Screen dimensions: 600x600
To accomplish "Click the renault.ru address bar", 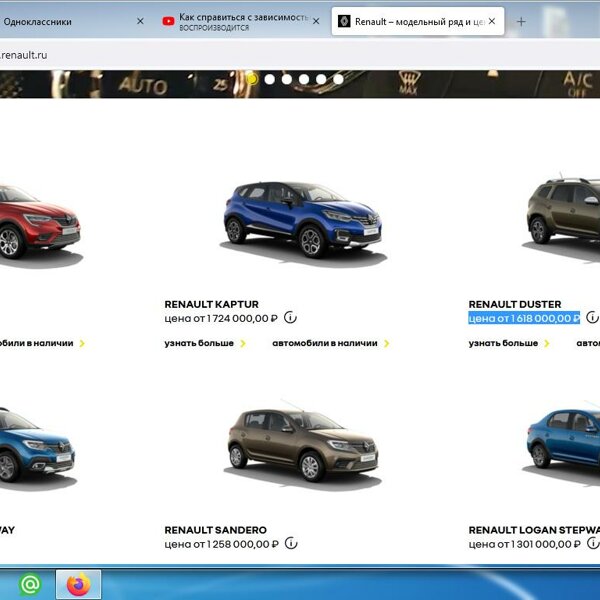I will click(x=300, y=55).
